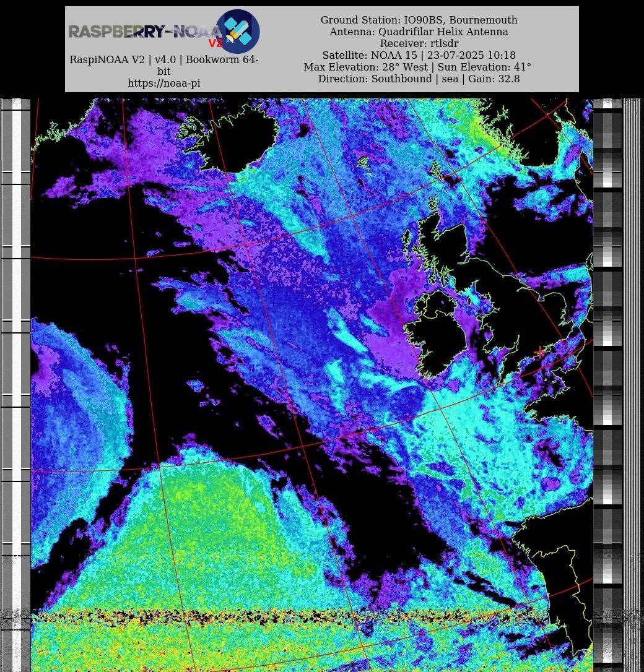Click the Raspberry-NOAA V2 satellite logo icon

[x=238, y=32]
